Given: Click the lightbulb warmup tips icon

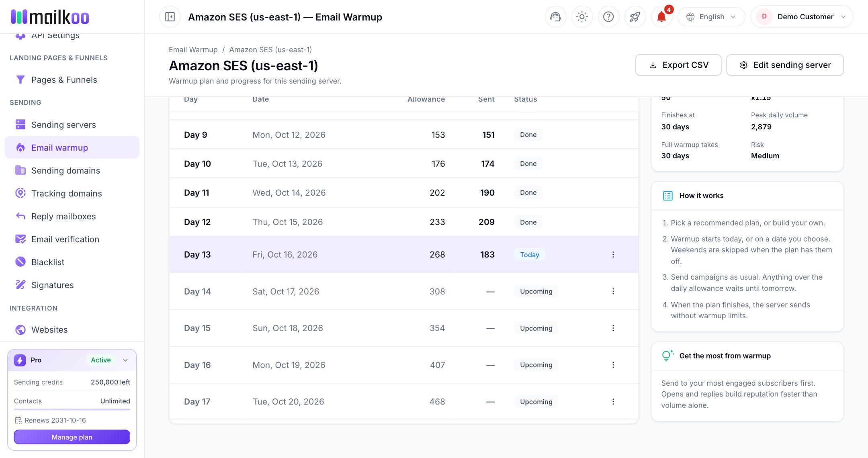Looking at the screenshot, I should (x=667, y=356).
